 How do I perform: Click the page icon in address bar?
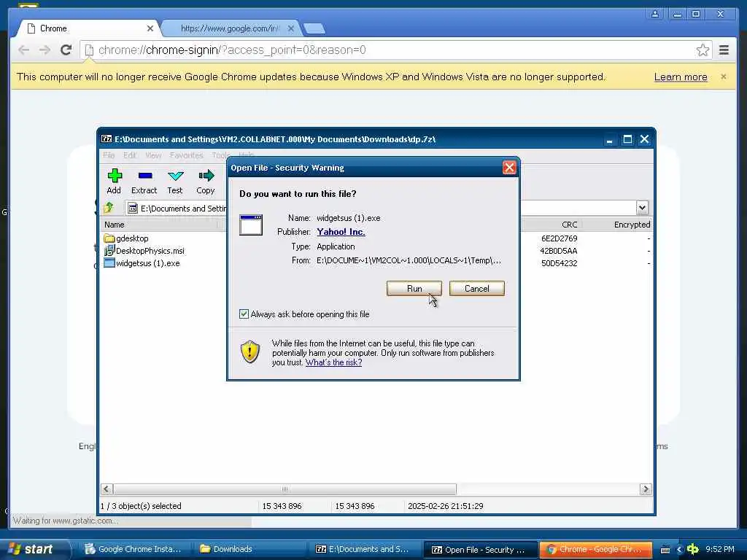pyautogui.click(x=88, y=50)
